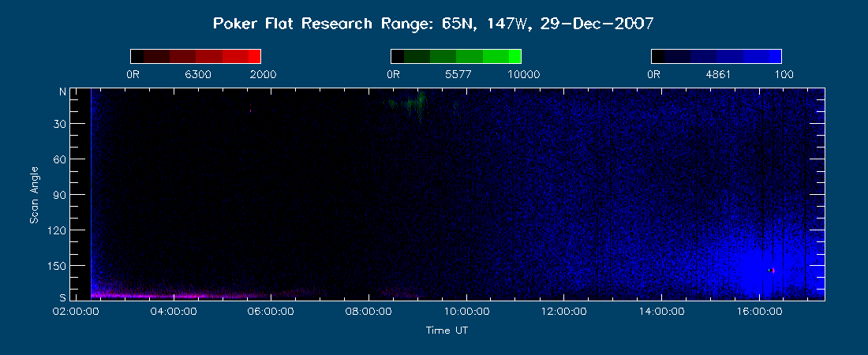Click the '14:00:00' time tick label
868x355 pixels.
click(x=661, y=312)
